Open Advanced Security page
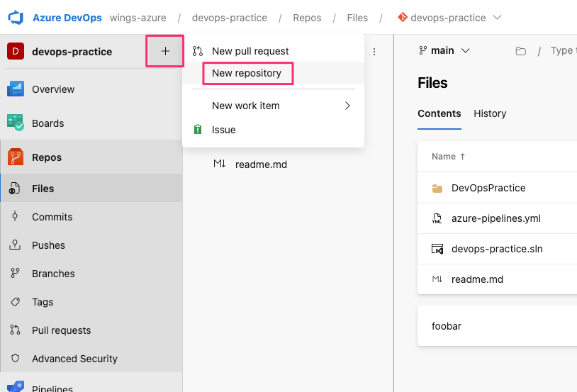Screen dimensions: 577x392 [74, 359]
